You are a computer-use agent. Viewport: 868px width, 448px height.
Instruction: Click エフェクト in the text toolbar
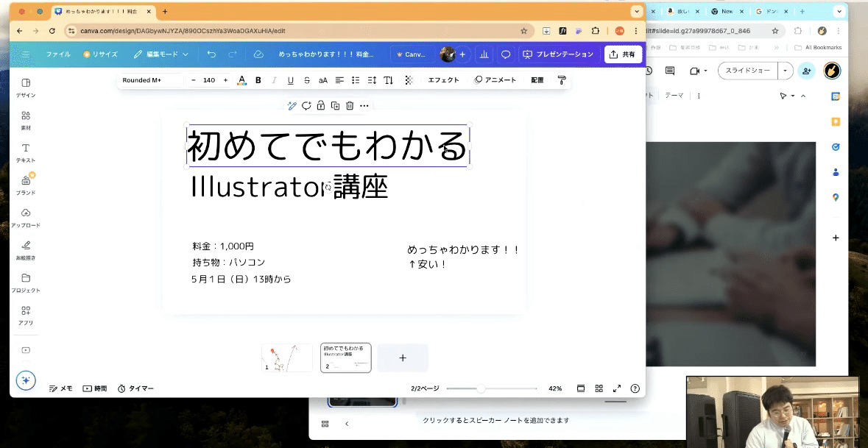pyautogui.click(x=443, y=80)
